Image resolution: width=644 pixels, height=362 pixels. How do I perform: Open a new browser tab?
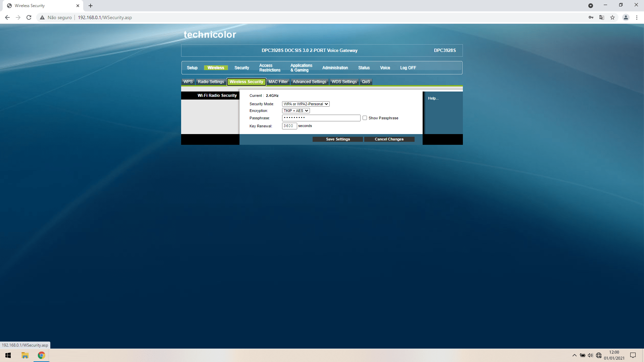pyautogui.click(x=91, y=6)
